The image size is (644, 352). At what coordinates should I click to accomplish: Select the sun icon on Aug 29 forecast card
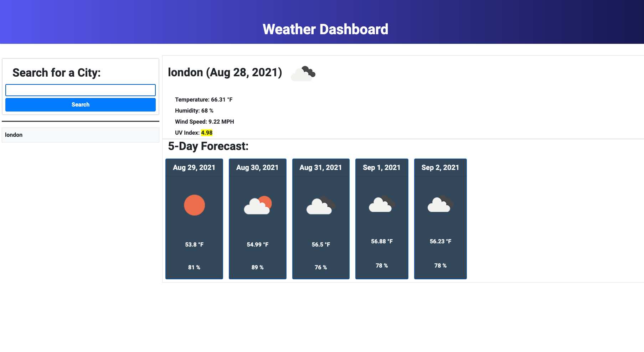(x=194, y=205)
